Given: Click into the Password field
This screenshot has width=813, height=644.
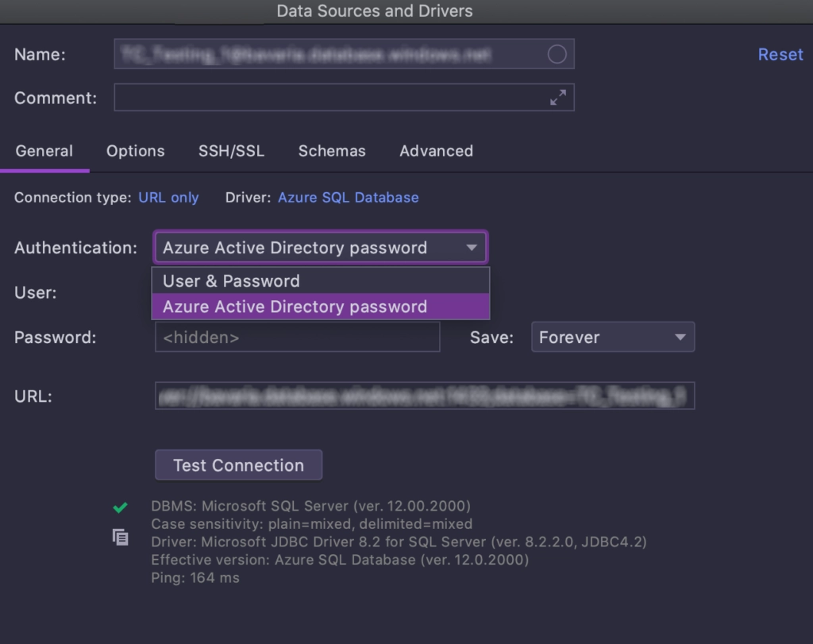Looking at the screenshot, I should (x=297, y=337).
